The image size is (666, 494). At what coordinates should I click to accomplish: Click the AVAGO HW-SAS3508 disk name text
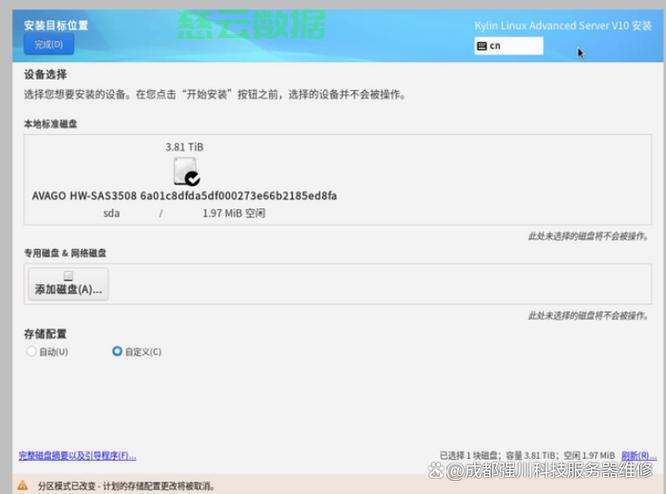(184, 196)
